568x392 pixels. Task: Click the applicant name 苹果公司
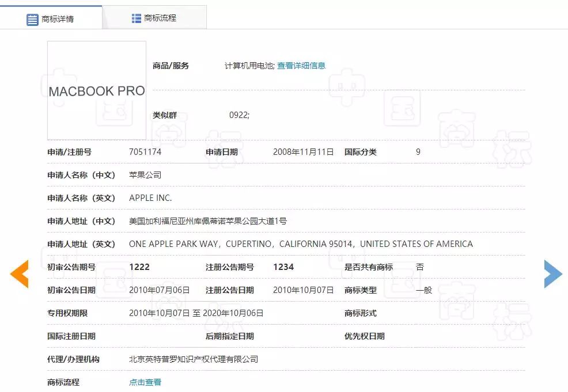click(145, 175)
